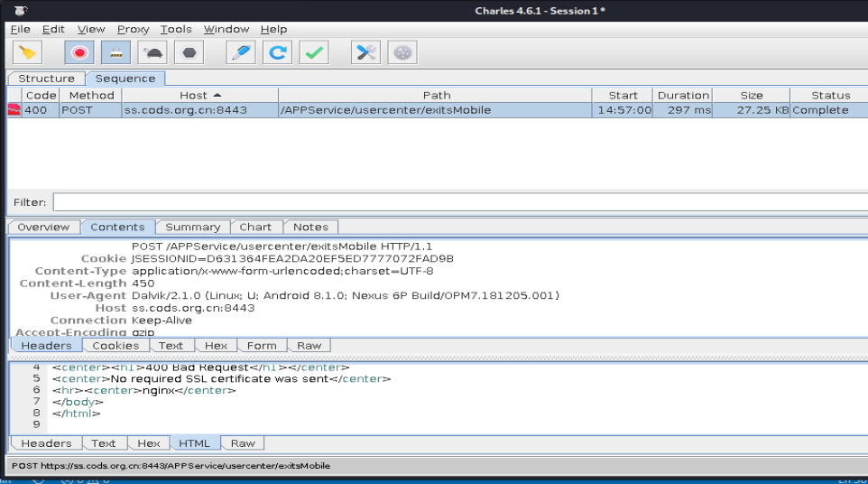This screenshot has width=868, height=484.
Task: Select request Cookies tab
Action: click(x=115, y=346)
